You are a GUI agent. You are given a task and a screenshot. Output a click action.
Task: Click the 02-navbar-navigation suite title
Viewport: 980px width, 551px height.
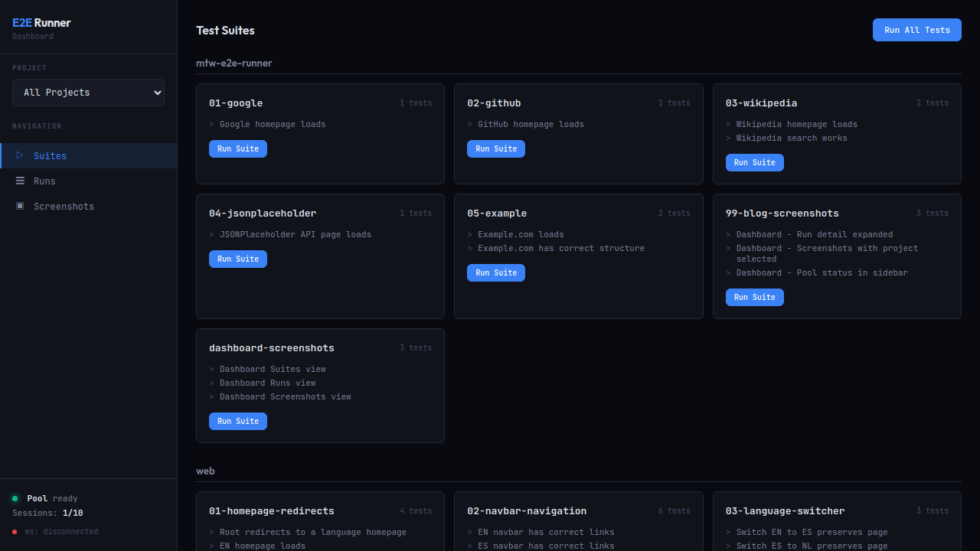pyautogui.click(x=527, y=510)
